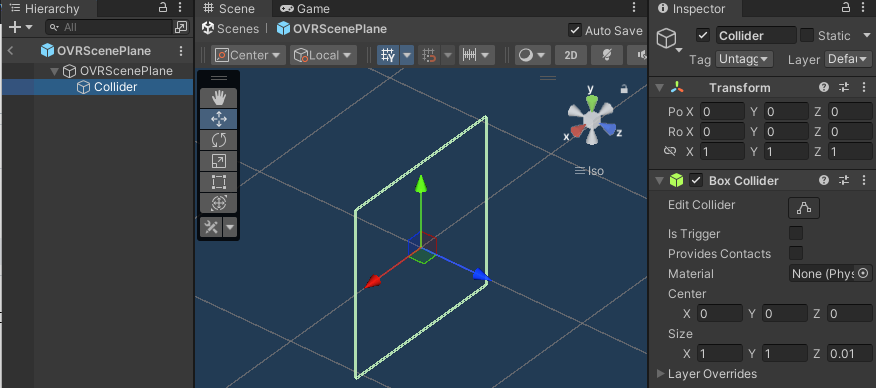Select the Scale tool
The image size is (876, 388).
(218, 161)
